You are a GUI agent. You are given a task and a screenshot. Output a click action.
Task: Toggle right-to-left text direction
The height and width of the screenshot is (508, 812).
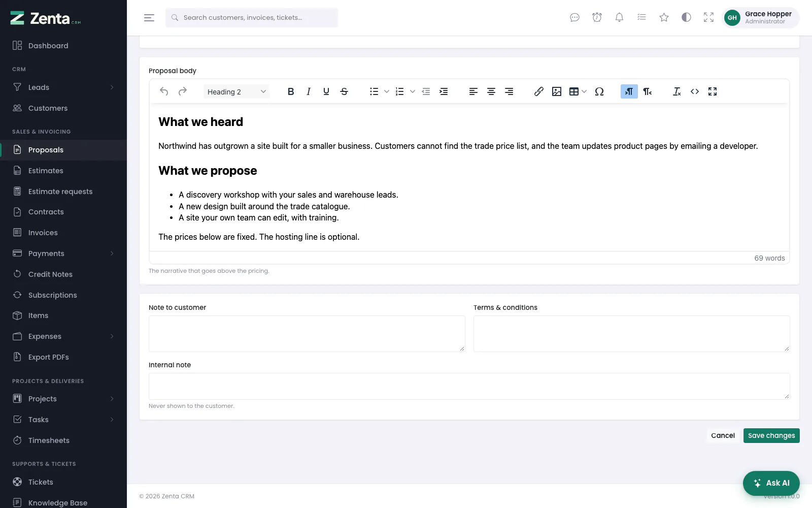click(648, 91)
